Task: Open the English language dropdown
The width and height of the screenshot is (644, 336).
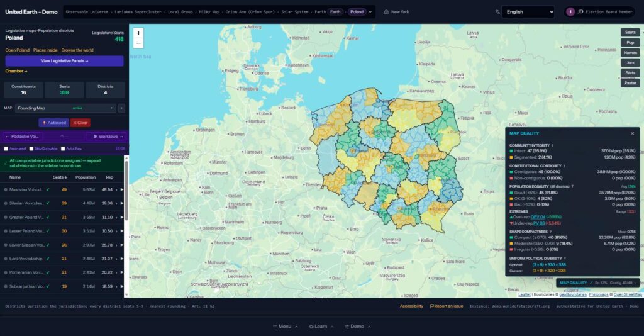Action: (x=528, y=12)
